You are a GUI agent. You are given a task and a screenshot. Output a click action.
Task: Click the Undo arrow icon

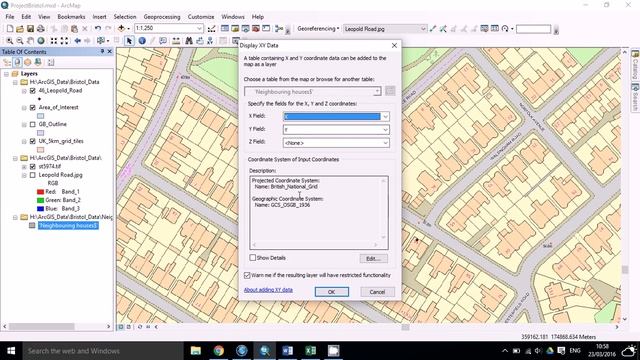tap(98, 29)
